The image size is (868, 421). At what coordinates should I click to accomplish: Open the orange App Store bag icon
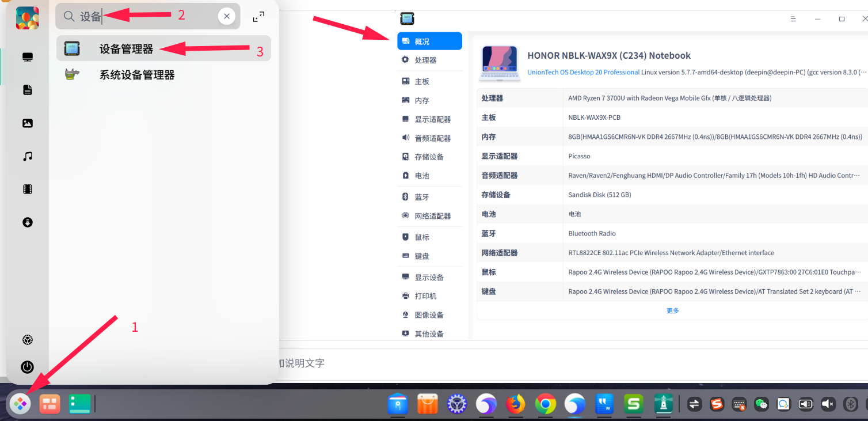[427, 404]
